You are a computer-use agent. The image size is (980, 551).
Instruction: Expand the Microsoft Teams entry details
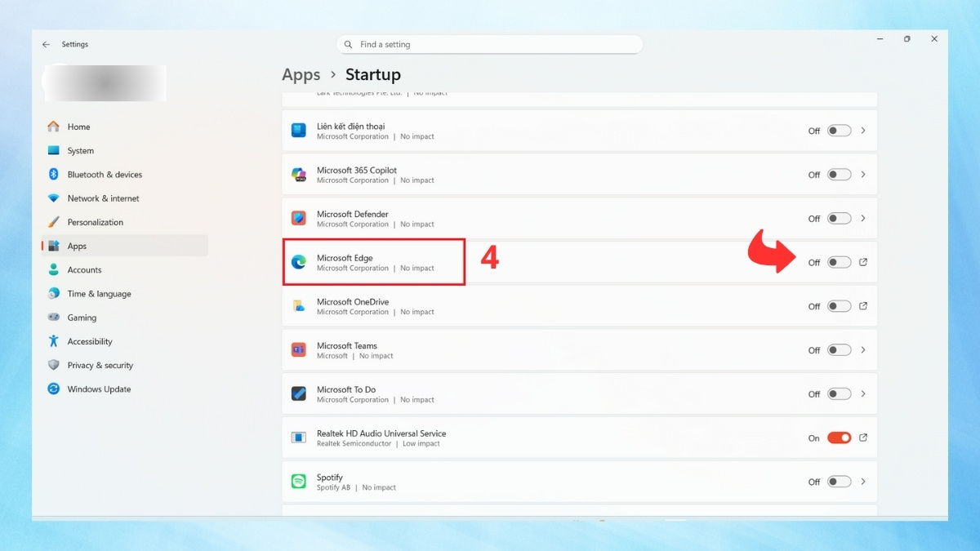click(863, 349)
